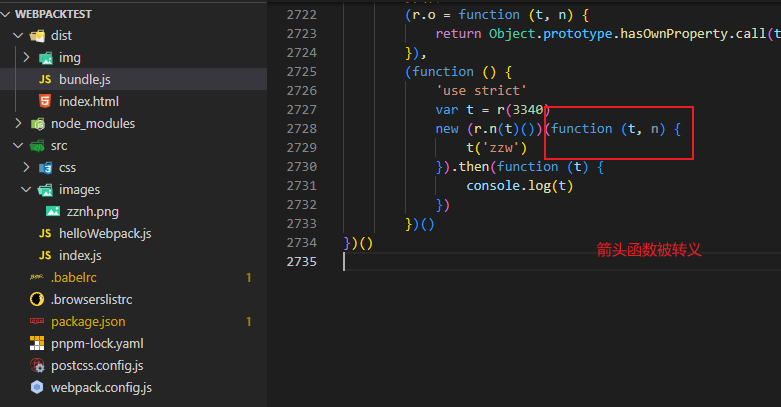Image resolution: width=781 pixels, height=407 pixels.
Task: Open the .babelrc file
Action: 74,277
